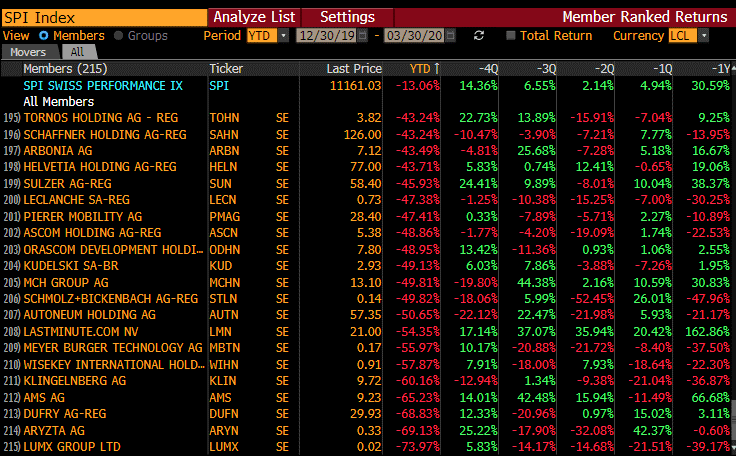Screen dimensions: 736x456
Task: Select ARYZTA AG member row
Action: point(366,430)
